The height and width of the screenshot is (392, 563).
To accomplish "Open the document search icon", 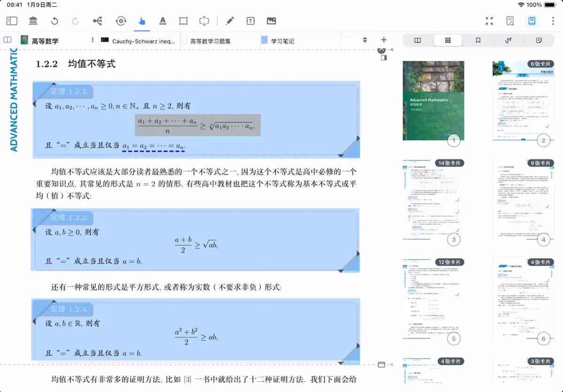I will [510, 21].
